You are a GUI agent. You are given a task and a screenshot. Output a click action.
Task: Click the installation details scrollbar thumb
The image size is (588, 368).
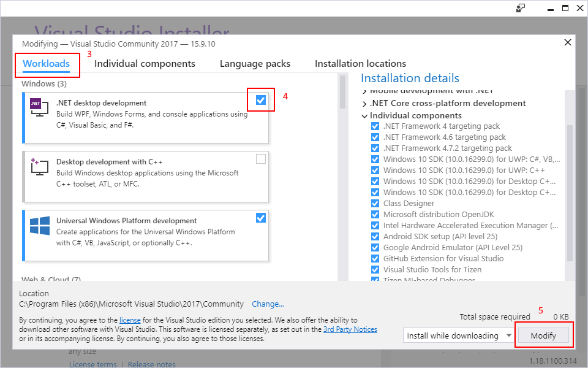point(570,193)
